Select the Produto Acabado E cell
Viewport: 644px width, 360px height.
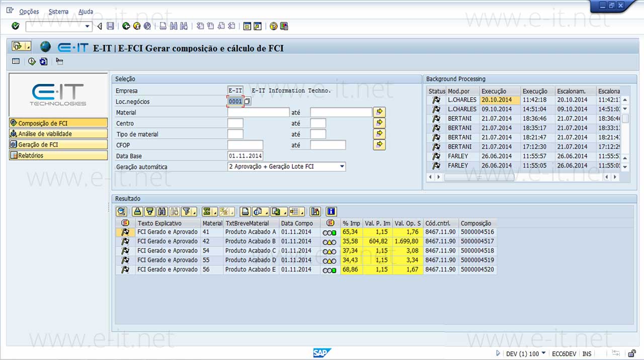251,269
